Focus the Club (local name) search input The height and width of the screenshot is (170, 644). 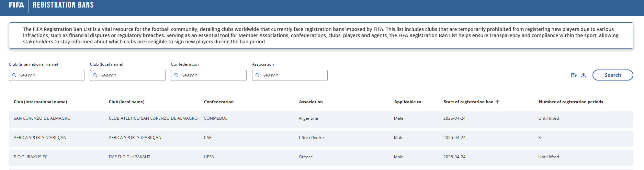[131, 75]
